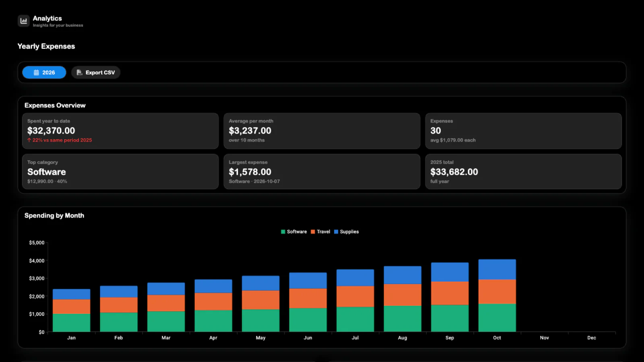Viewport: 644px width, 362px height.
Task: Click the 2025 total $33,682.00 value
Action: tap(454, 172)
